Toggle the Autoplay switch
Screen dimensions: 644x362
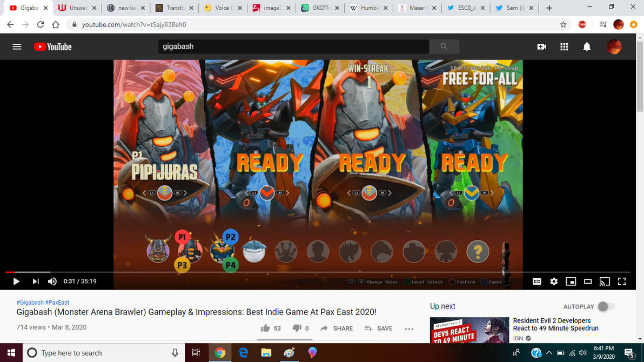(x=606, y=306)
